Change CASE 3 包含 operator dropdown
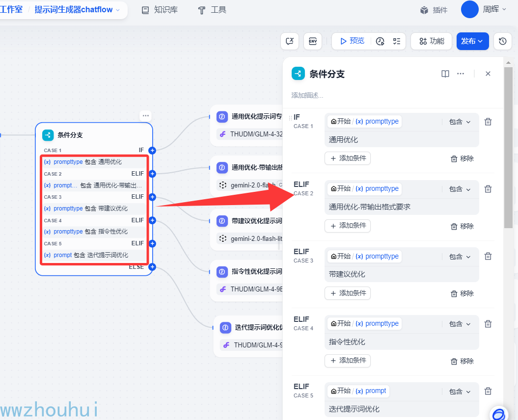 [460, 257]
